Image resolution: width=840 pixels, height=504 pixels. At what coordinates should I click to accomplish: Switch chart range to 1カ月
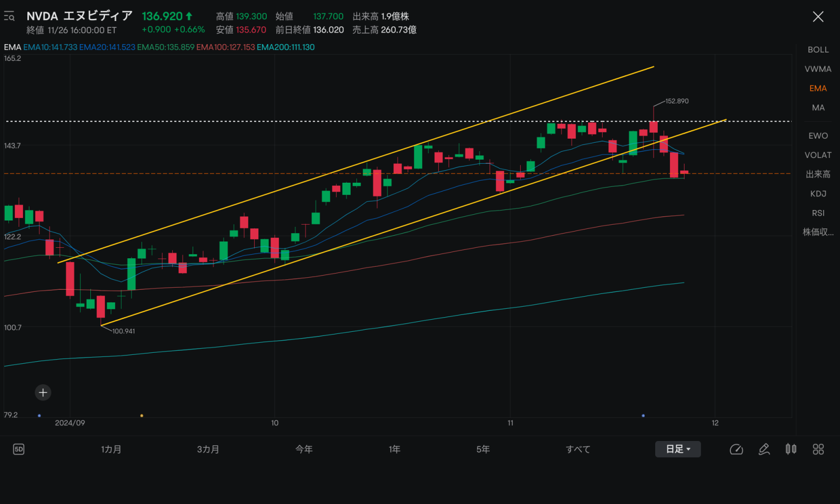(x=111, y=449)
